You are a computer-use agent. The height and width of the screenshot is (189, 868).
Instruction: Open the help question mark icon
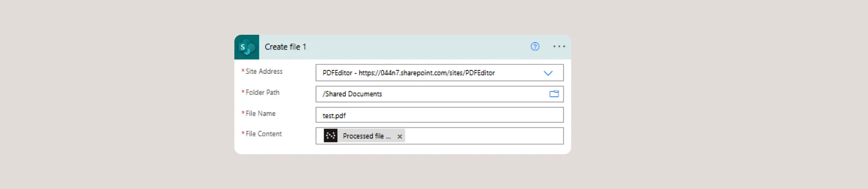(x=535, y=46)
